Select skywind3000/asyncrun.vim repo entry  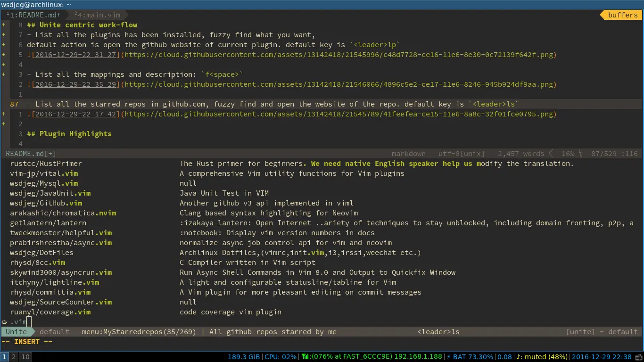(61, 272)
